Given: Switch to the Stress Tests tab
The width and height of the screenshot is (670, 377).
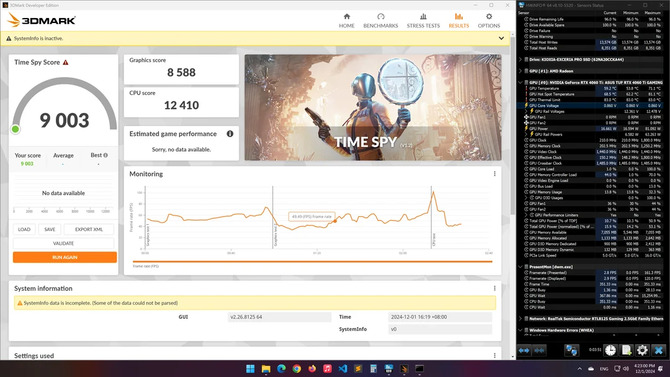Looking at the screenshot, I should pos(423,21).
